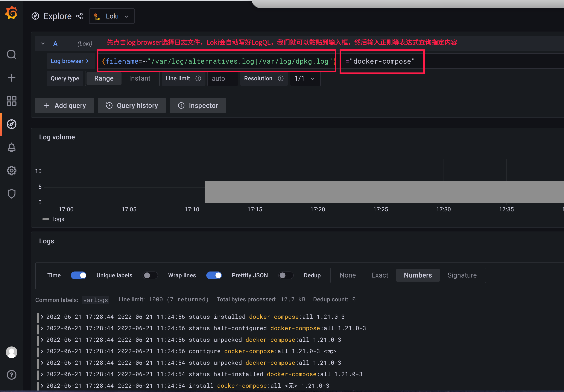Screen dimensions: 564x392
Task: Click the Explore compass icon in header
Action: pyautogui.click(x=35, y=16)
